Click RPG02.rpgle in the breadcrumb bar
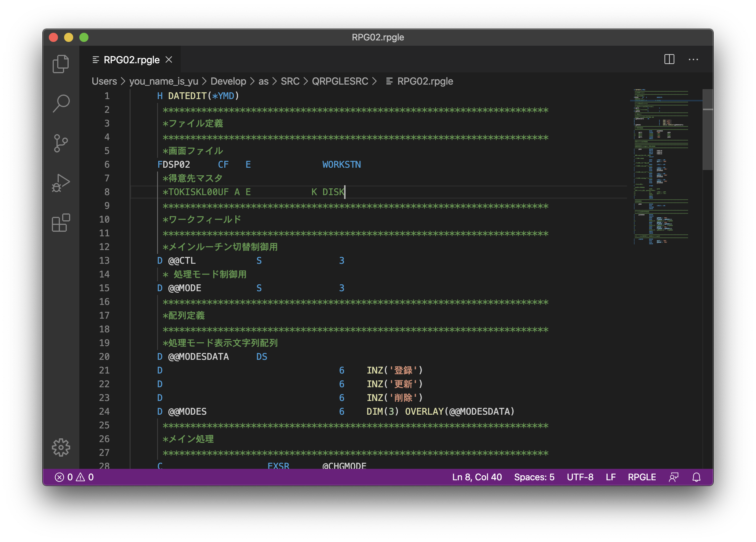Viewport: 756px width, 542px height. [x=425, y=81]
